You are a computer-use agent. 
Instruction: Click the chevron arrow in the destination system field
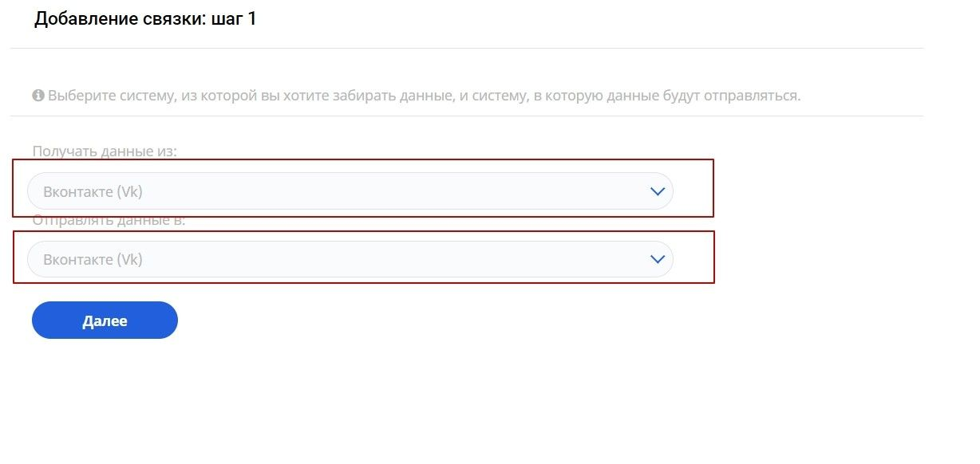pyautogui.click(x=657, y=259)
